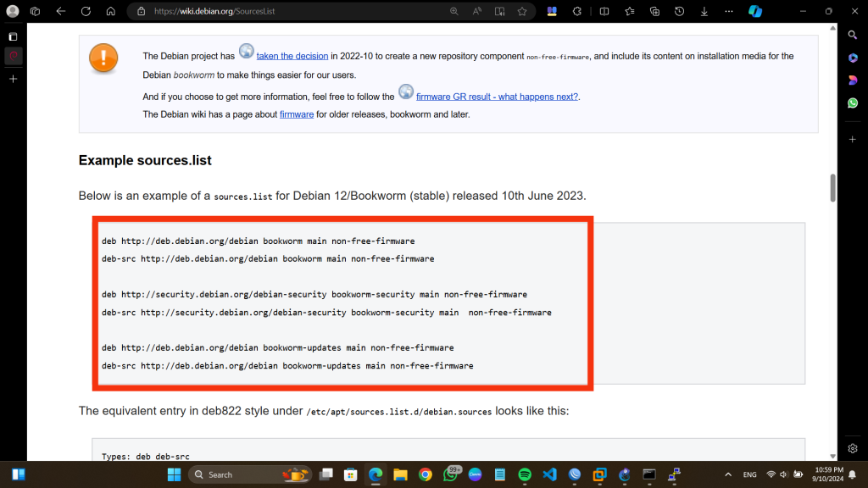This screenshot has width=868, height=488.
Task: Open the tab actions menu
Action: click(35, 12)
